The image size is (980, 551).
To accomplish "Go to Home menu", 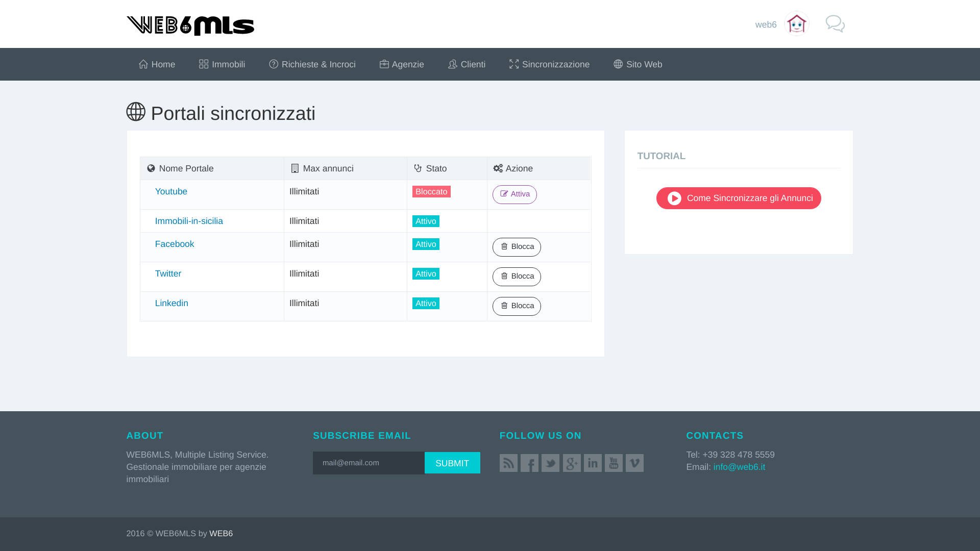I will 157,64.
